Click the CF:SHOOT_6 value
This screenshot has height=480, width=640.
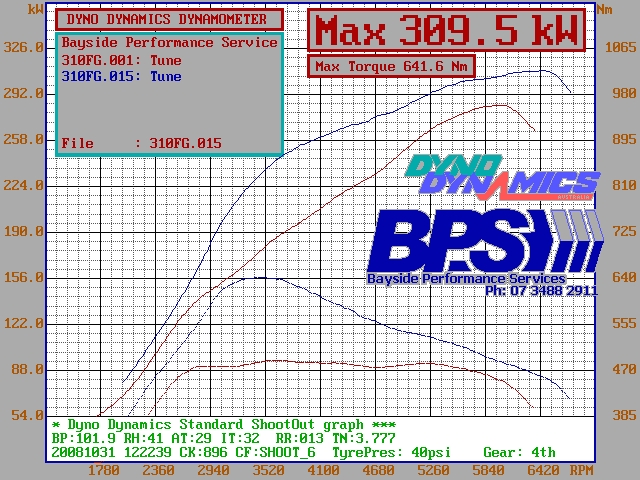(x=276, y=452)
